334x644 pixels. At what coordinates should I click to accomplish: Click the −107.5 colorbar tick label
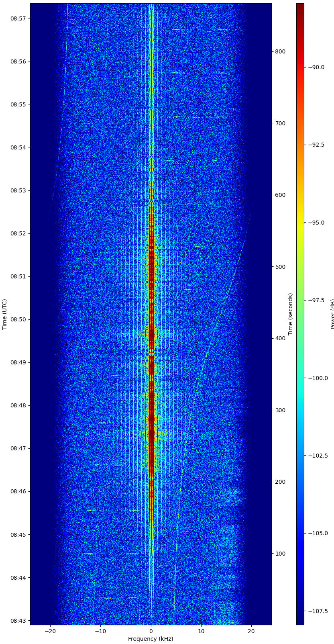coord(318,611)
